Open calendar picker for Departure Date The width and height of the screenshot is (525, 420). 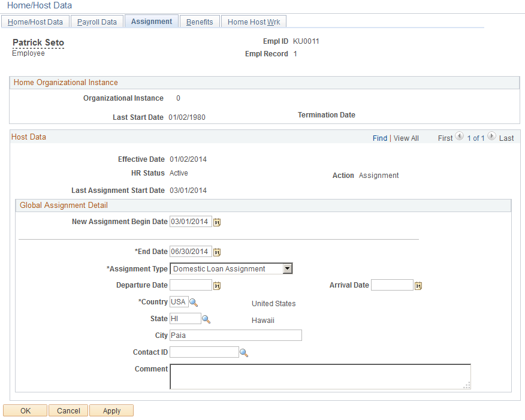(x=217, y=286)
